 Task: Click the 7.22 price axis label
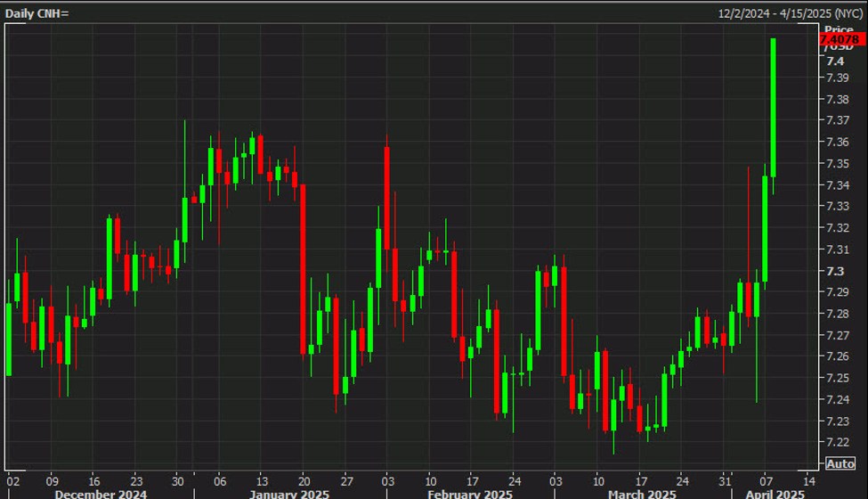point(837,442)
